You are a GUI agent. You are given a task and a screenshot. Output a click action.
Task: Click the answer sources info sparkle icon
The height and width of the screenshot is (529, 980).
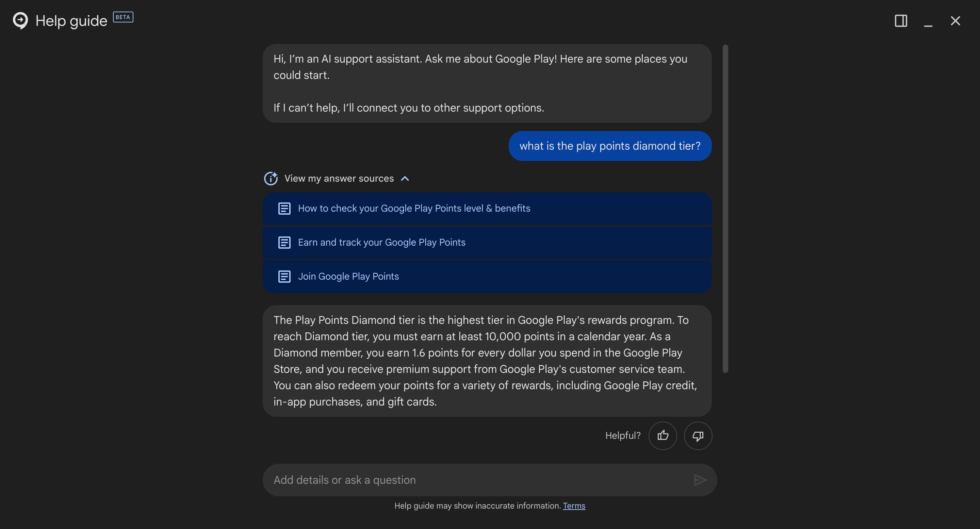[x=271, y=178]
